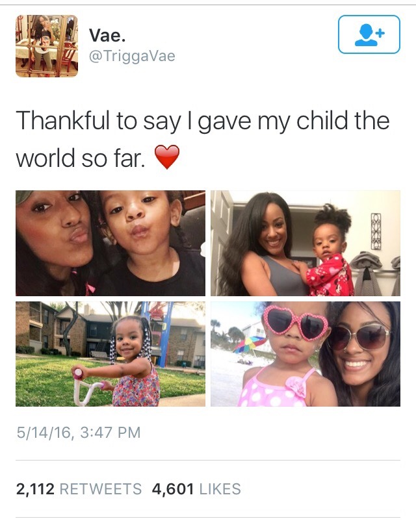Tap the retweet count number 2,112
Screen dimensions: 416x532
tap(35, 489)
